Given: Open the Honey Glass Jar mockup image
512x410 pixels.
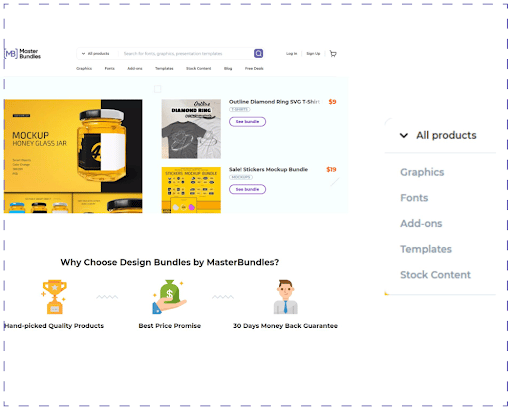Looking at the screenshot, I should tap(73, 156).
